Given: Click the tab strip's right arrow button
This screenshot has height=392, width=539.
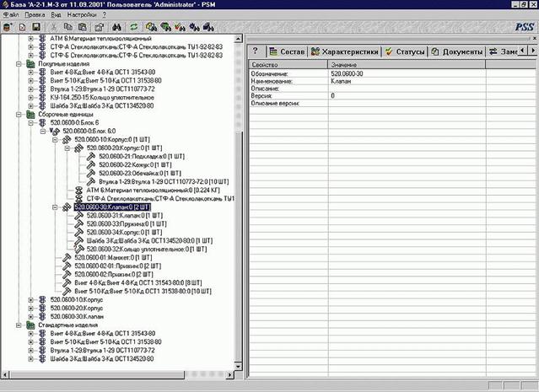Looking at the screenshot, I should click(x=532, y=51).
